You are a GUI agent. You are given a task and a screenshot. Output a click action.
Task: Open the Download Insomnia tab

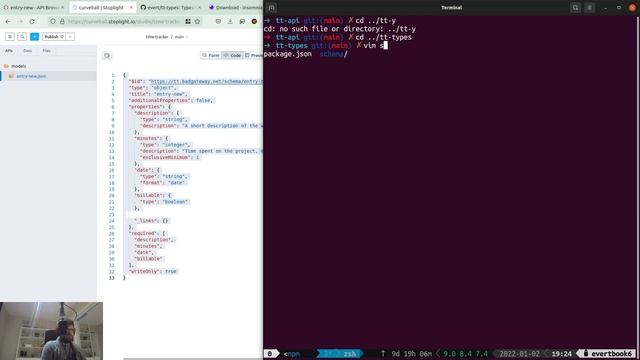coord(235,7)
